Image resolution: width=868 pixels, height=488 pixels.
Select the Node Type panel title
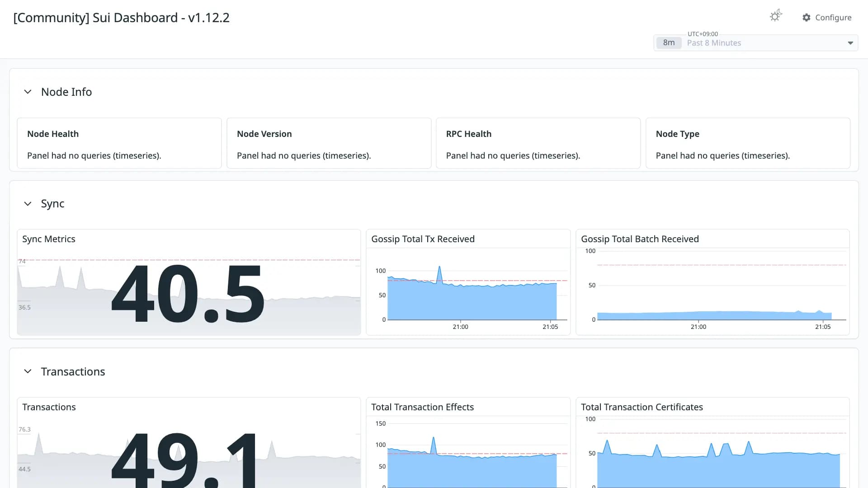coord(678,134)
